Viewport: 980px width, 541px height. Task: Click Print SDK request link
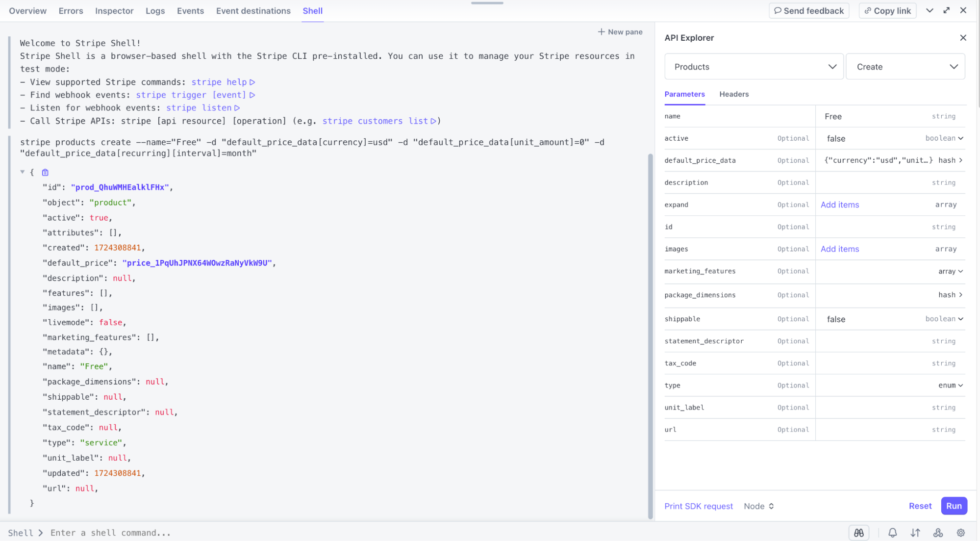(698, 506)
